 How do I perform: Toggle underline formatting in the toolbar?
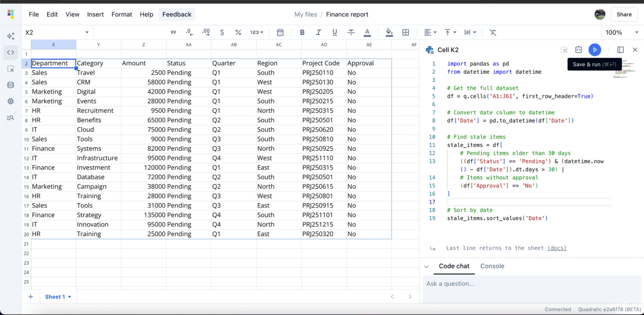pos(334,32)
